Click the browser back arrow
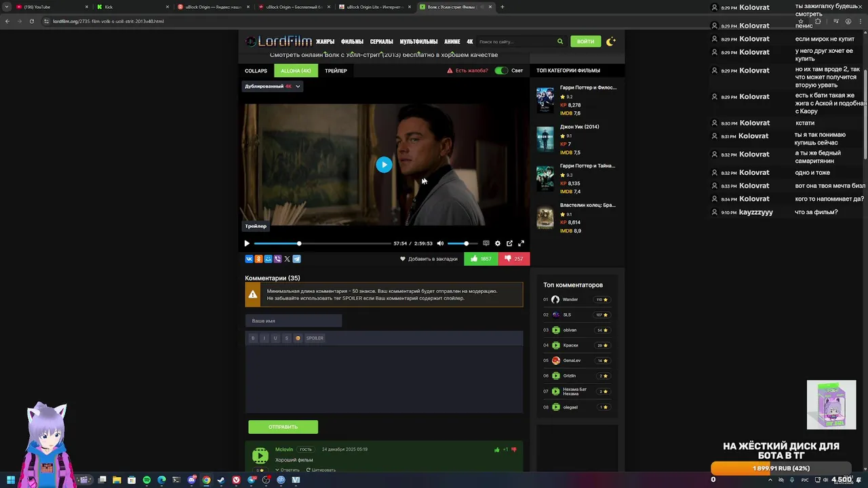This screenshot has width=868, height=488. (7, 21)
